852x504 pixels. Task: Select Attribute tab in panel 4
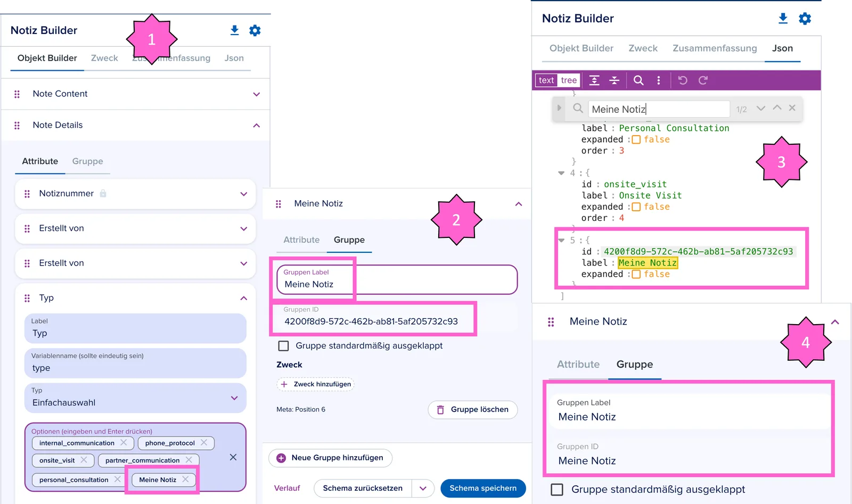[x=578, y=365]
